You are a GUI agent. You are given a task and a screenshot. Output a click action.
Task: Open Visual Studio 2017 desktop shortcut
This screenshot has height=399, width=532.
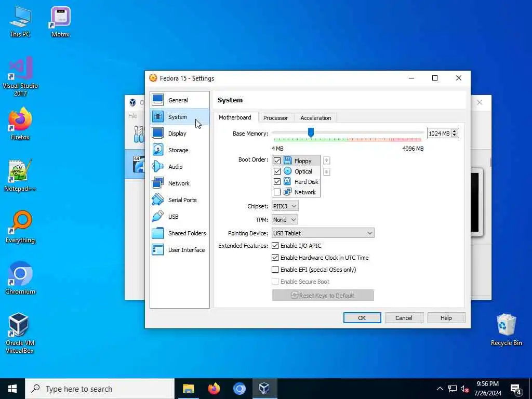20,77
